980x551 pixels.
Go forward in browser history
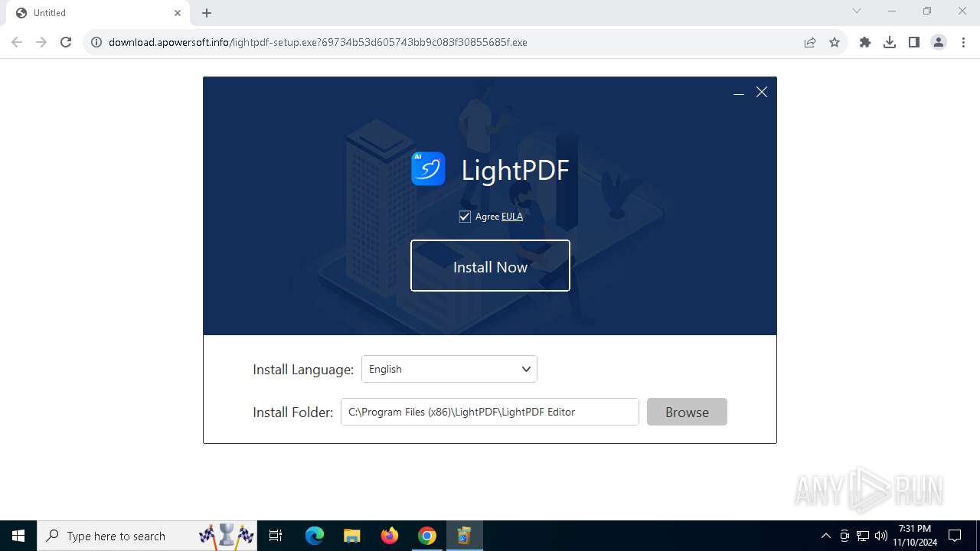pos(41,42)
